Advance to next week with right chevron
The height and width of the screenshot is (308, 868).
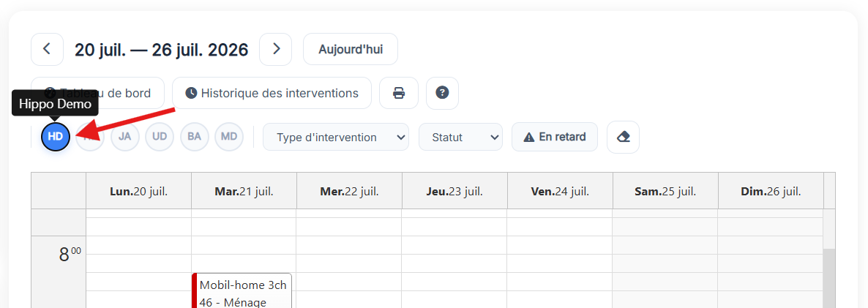coord(276,49)
